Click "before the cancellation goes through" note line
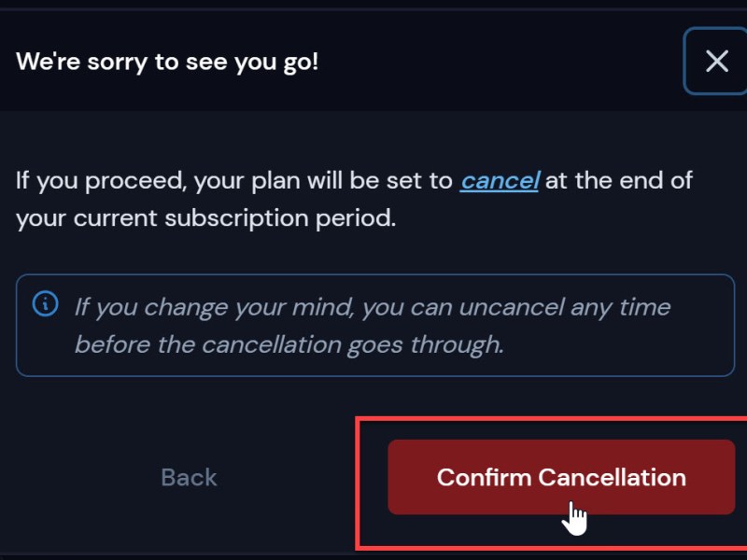Viewport: 747px width, 560px height. pos(289,344)
